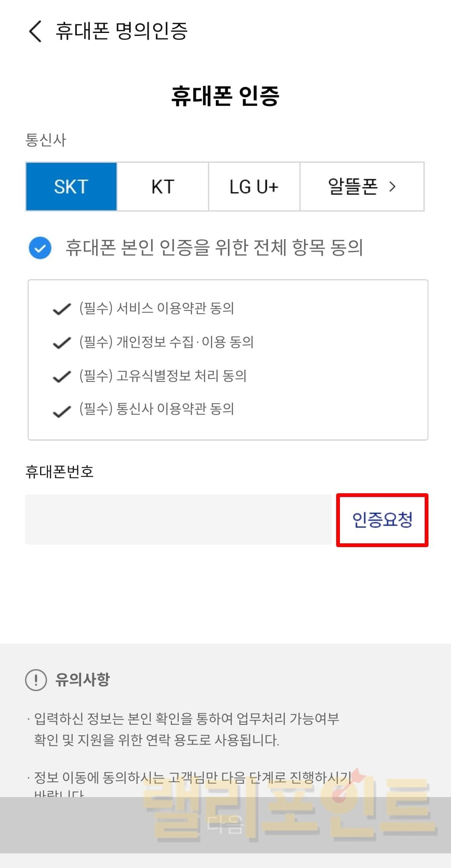Click the chevron next to 알뜰폰
The width and height of the screenshot is (451, 868).
tap(392, 187)
